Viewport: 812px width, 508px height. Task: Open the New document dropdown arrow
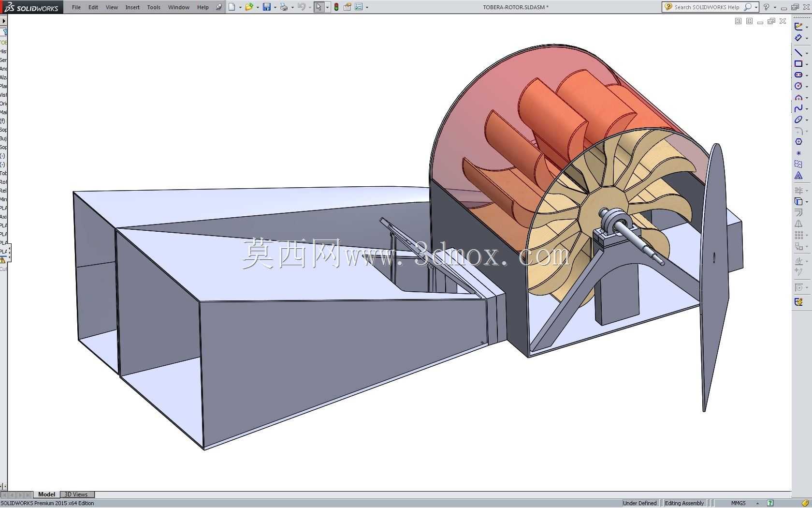point(240,7)
